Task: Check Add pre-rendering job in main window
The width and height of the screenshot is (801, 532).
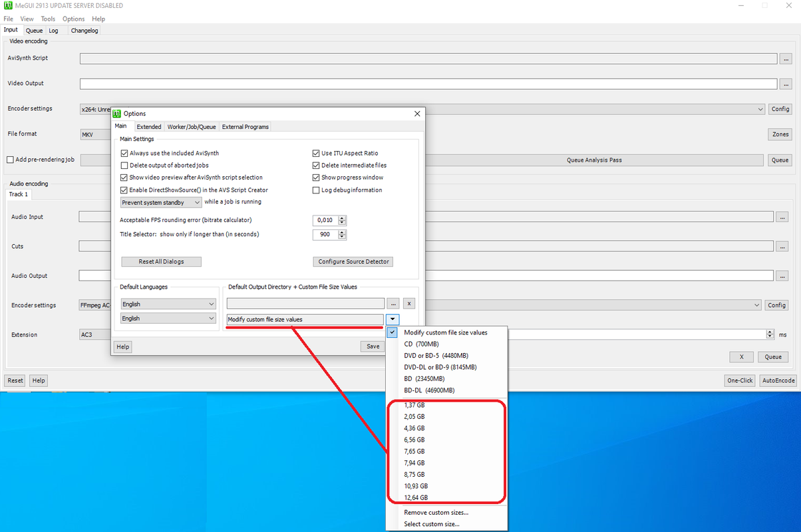Action: [x=10, y=160]
